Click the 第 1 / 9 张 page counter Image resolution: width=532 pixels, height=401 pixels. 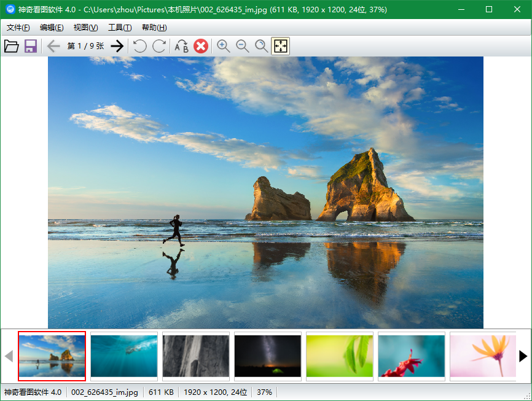pyautogui.click(x=85, y=46)
